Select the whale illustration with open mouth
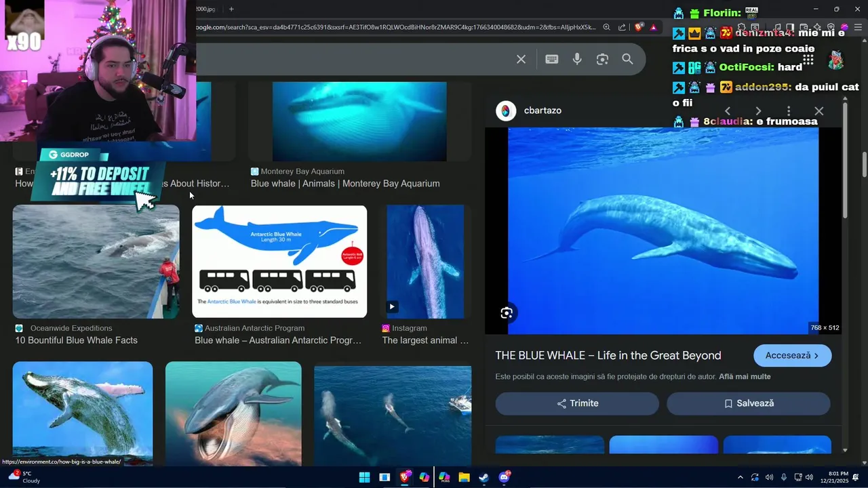This screenshot has height=488, width=868. pyautogui.click(x=233, y=413)
